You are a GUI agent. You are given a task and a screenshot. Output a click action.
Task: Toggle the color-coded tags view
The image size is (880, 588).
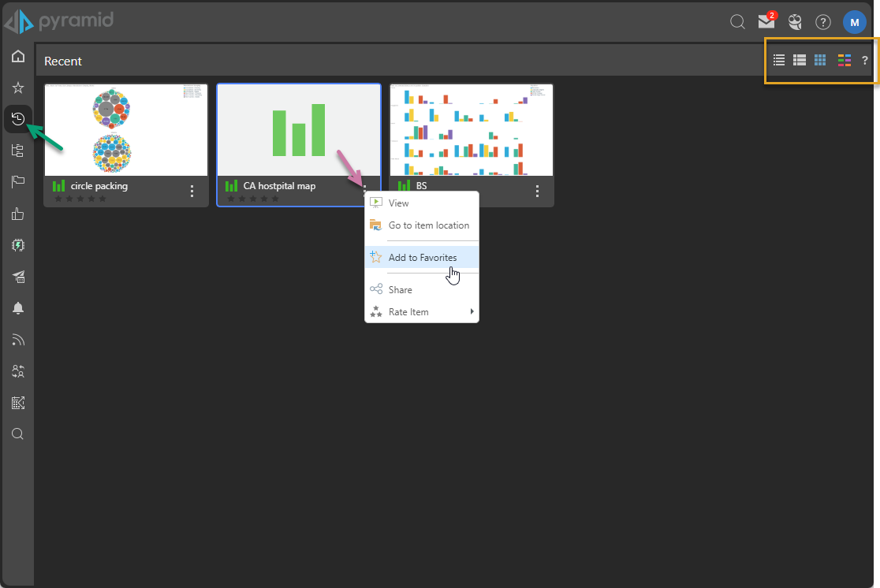point(845,60)
